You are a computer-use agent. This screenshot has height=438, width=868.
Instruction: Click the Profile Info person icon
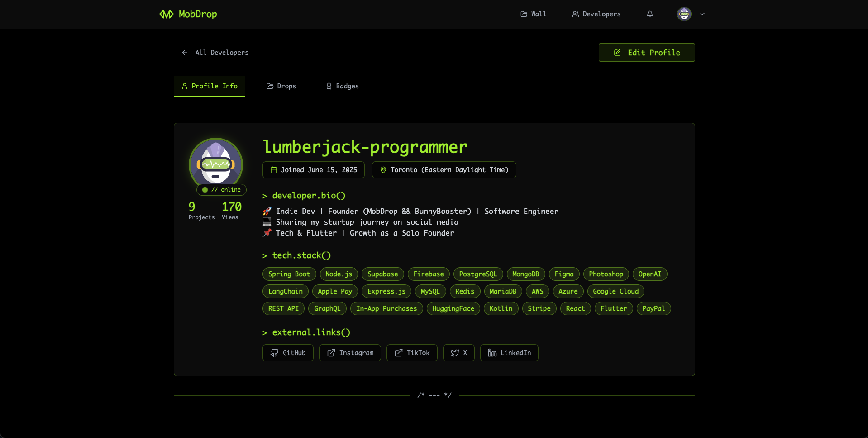coord(185,86)
